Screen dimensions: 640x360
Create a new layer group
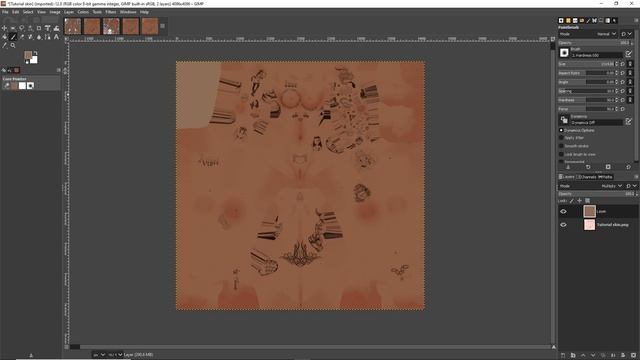click(x=573, y=356)
